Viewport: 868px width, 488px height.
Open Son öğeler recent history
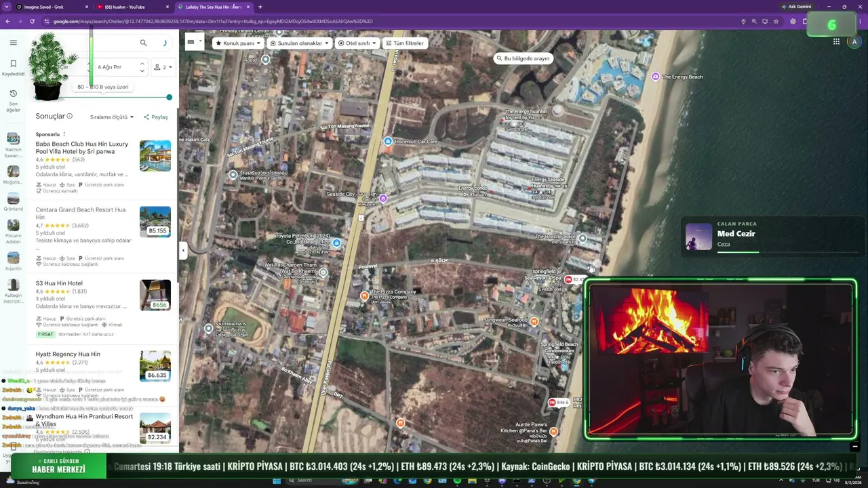tap(13, 100)
